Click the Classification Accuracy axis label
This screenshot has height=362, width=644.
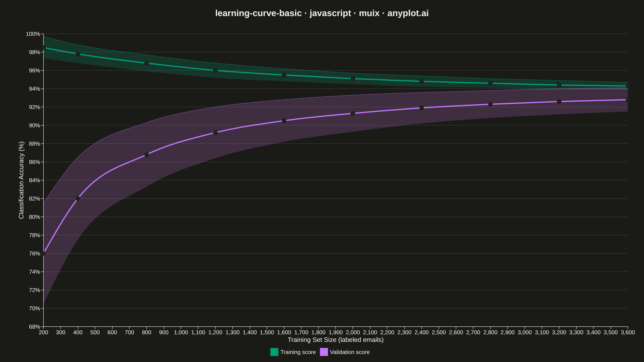click(21, 180)
